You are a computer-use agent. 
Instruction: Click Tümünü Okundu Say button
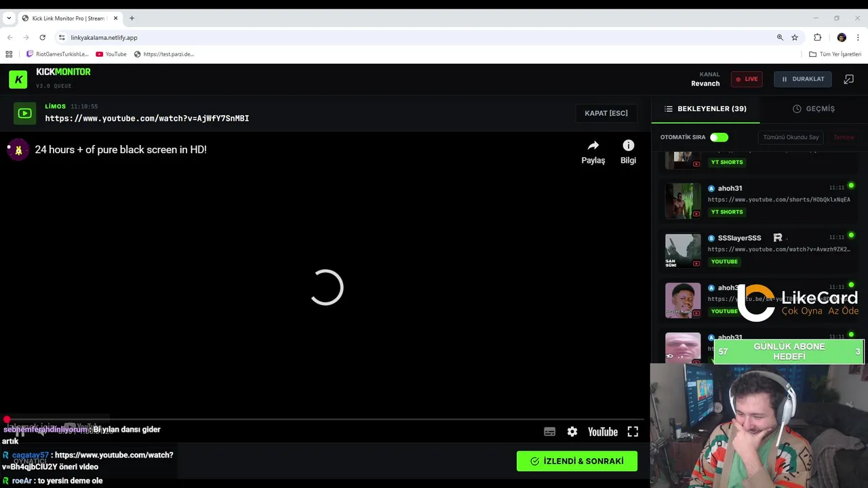coord(791,137)
